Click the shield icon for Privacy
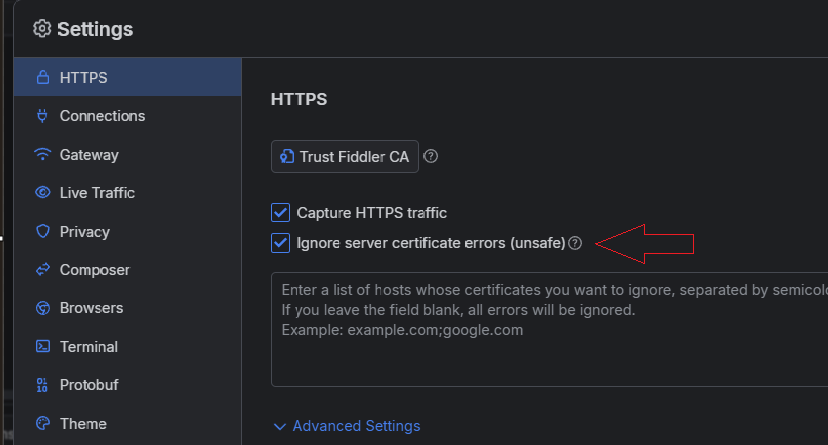The width and height of the screenshot is (828, 445). coord(42,232)
